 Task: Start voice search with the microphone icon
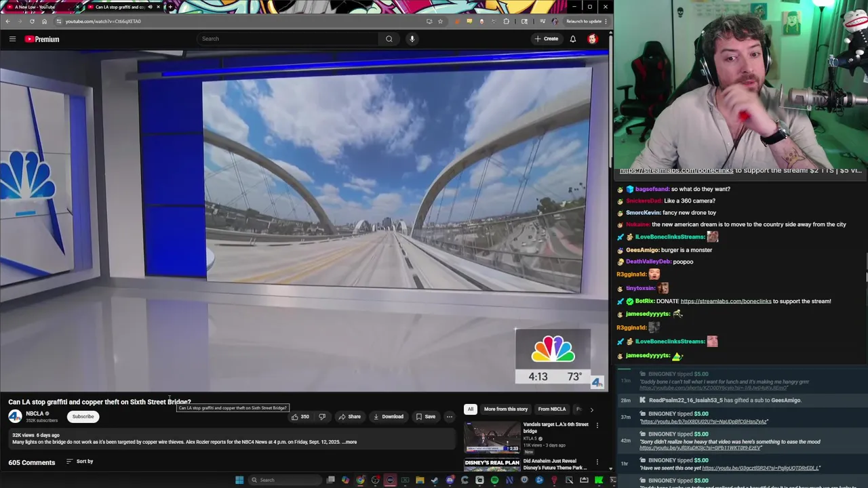coord(412,39)
